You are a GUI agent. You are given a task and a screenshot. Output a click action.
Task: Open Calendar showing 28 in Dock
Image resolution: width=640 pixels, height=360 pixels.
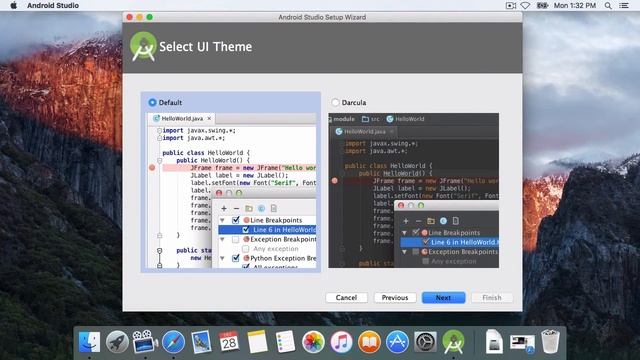tap(229, 342)
